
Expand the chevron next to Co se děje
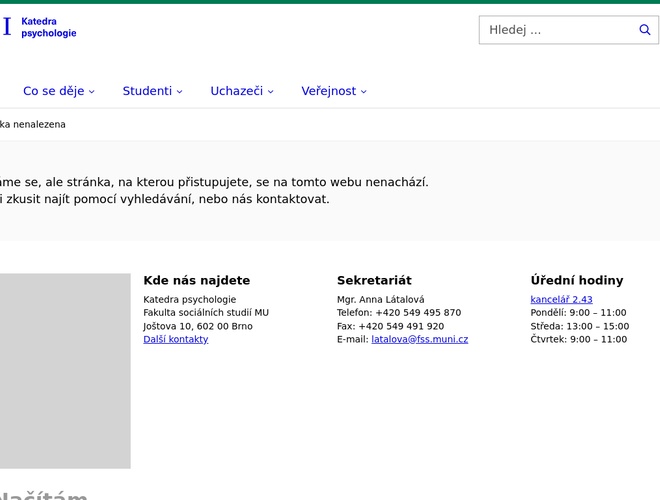(92, 92)
